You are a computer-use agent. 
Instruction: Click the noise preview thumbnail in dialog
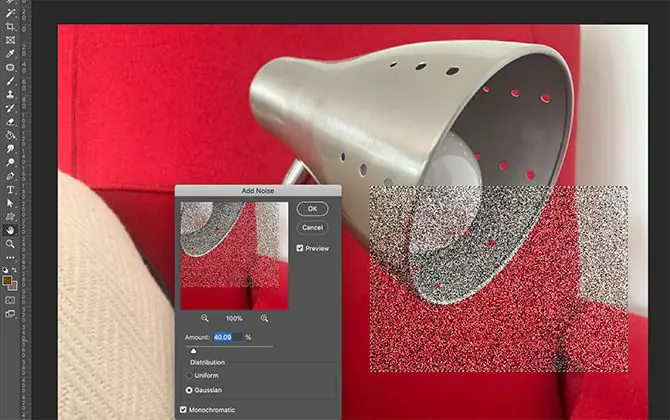tap(234, 256)
